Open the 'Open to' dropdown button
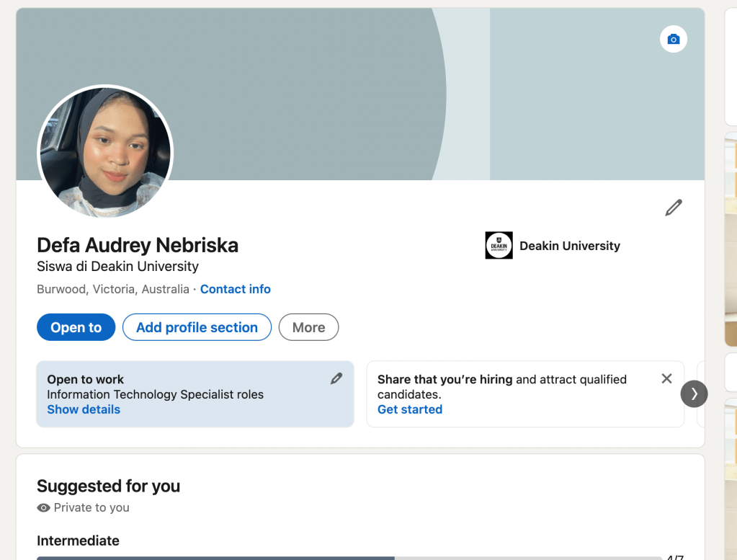 coord(76,327)
